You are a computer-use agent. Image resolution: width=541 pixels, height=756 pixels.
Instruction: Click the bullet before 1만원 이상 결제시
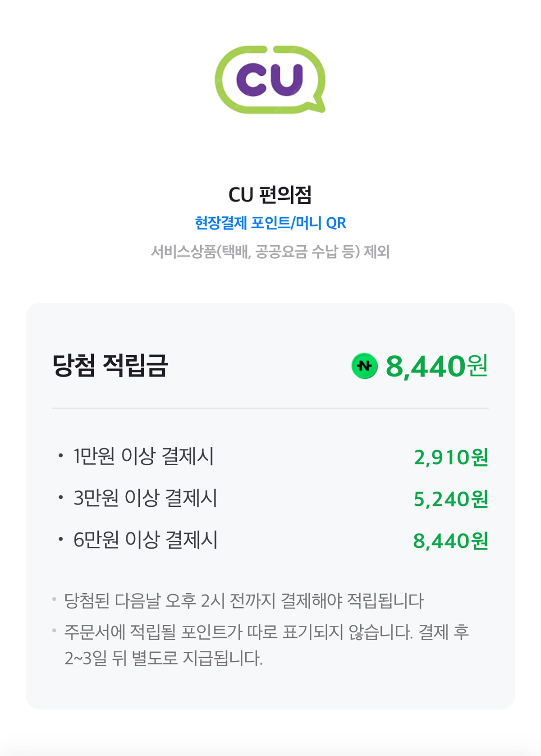[60, 456]
